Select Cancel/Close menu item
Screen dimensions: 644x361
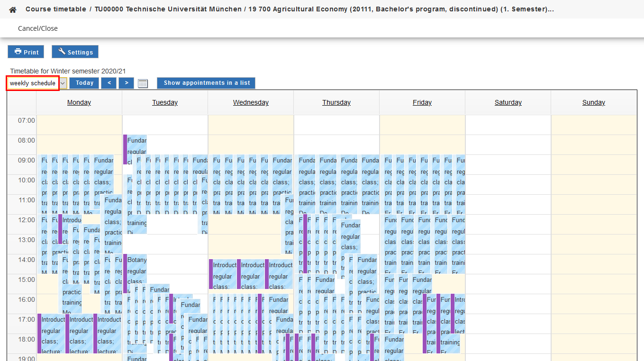38,28
